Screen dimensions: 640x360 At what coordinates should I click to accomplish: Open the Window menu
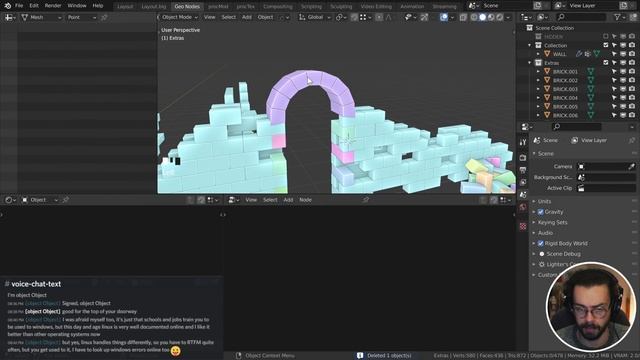pos(77,6)
